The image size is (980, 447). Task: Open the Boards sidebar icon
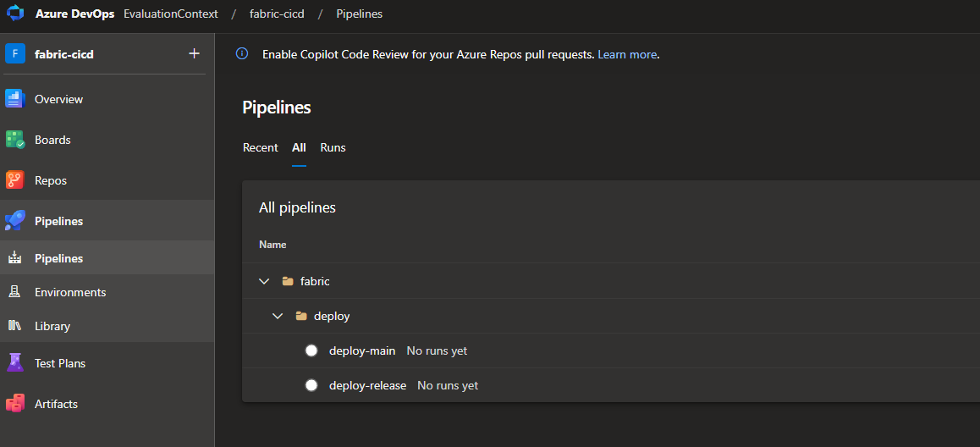(14, 140)
